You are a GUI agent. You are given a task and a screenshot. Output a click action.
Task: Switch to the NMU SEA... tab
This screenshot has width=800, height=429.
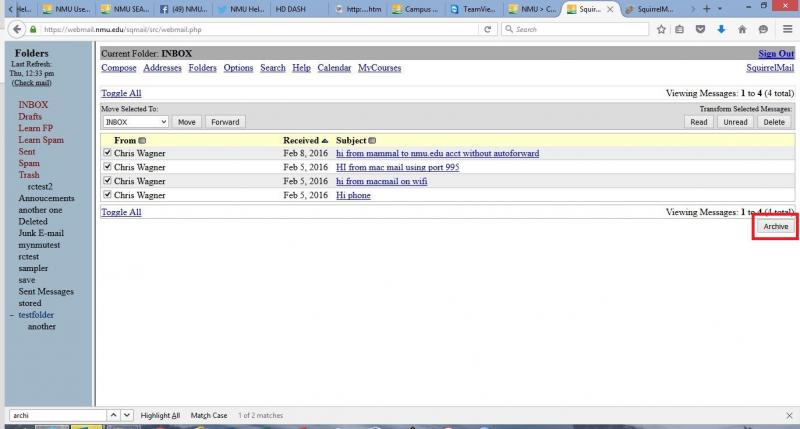pyautogui.click(x=125, y=9)
